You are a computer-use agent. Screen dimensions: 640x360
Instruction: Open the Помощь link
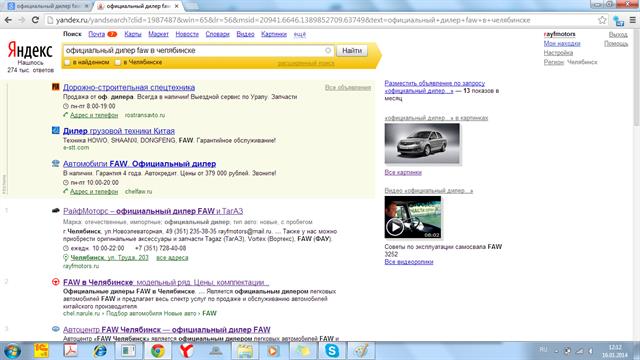tap(616, 43)
